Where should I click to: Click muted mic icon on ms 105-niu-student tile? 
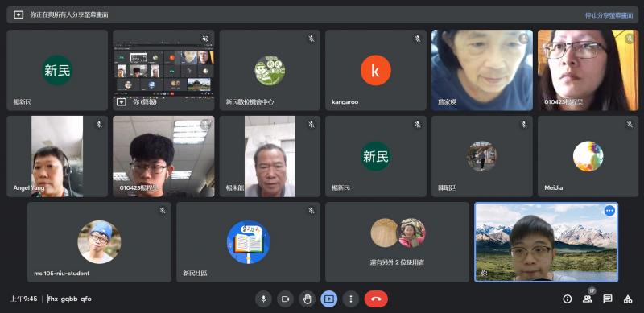163,211
